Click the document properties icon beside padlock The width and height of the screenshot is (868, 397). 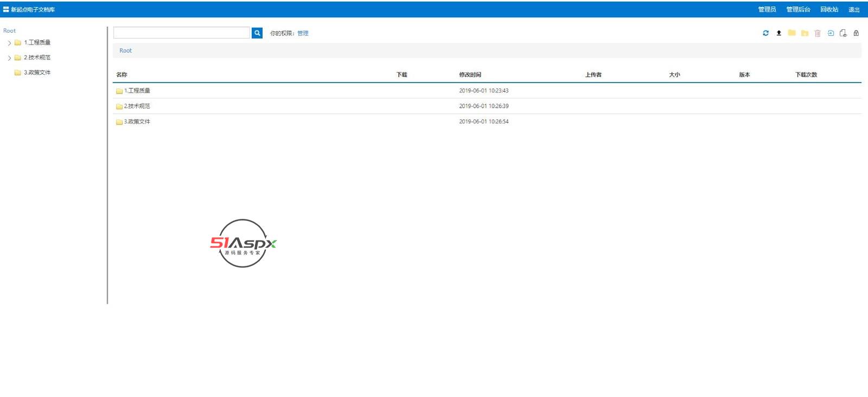pyautogui.click(x=843, y=33)
